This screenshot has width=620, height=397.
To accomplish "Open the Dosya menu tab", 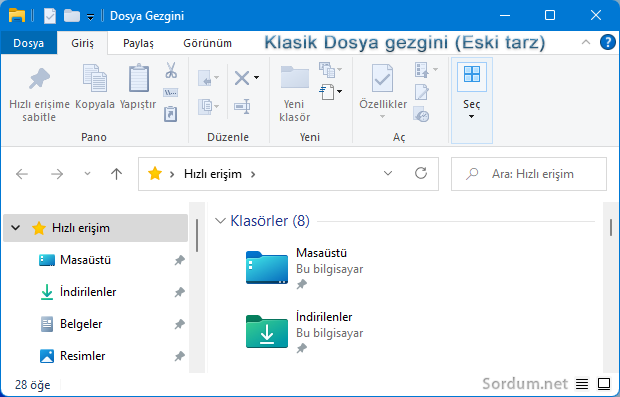I will (28, 43).
